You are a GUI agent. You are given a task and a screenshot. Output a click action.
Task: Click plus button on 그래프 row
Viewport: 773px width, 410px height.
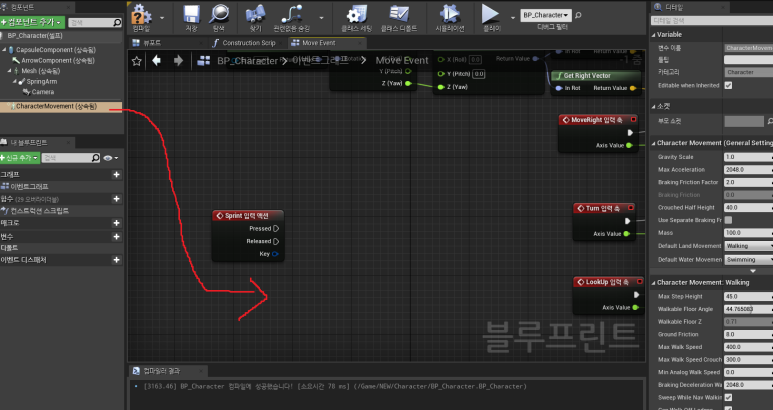[116, 174]
